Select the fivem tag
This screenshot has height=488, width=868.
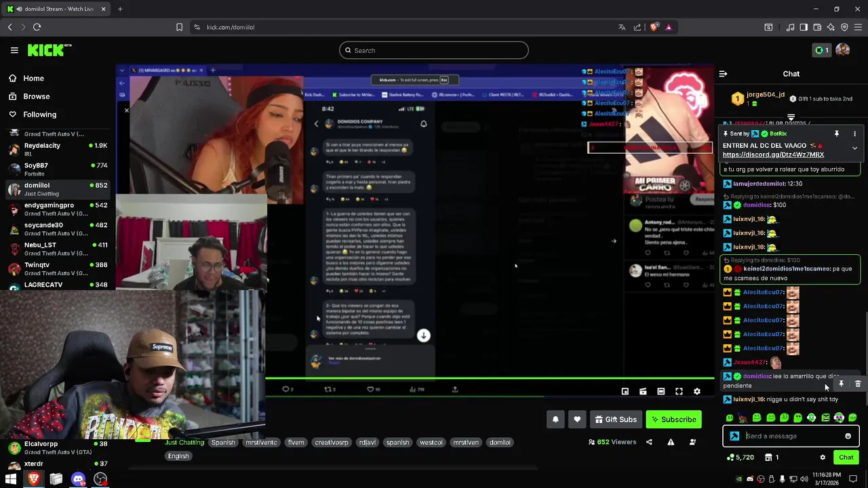[x=296, y=443]
